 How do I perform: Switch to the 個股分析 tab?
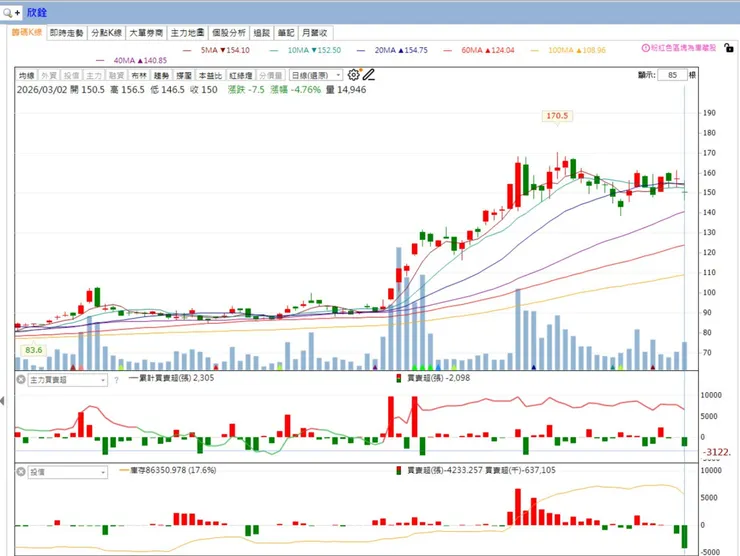coord(229,33)
